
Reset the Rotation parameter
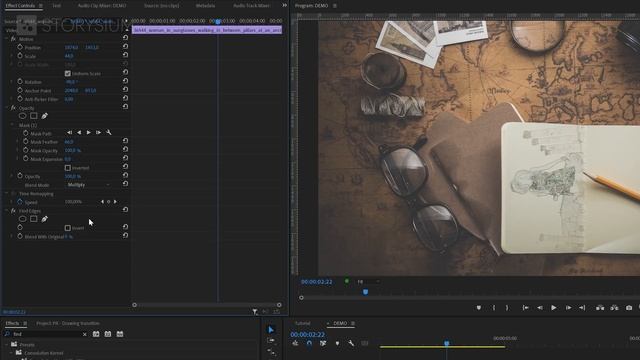(125, 81)
